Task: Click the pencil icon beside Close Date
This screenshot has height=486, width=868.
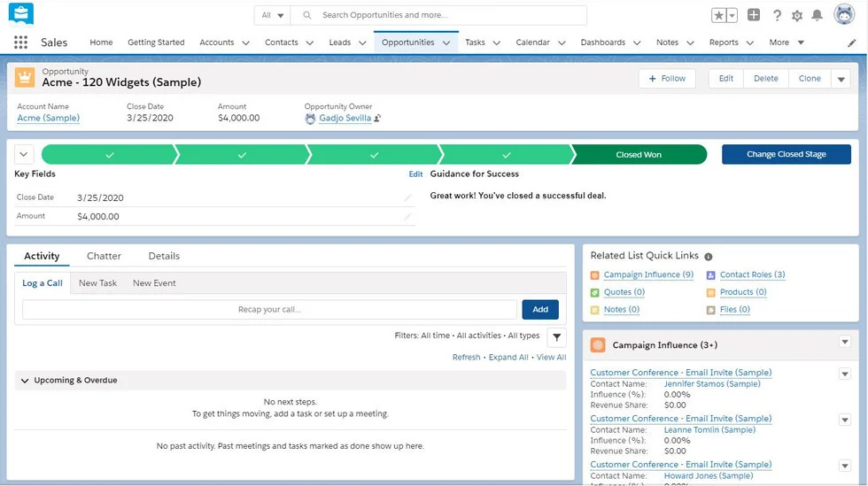Action: (408, 198)
